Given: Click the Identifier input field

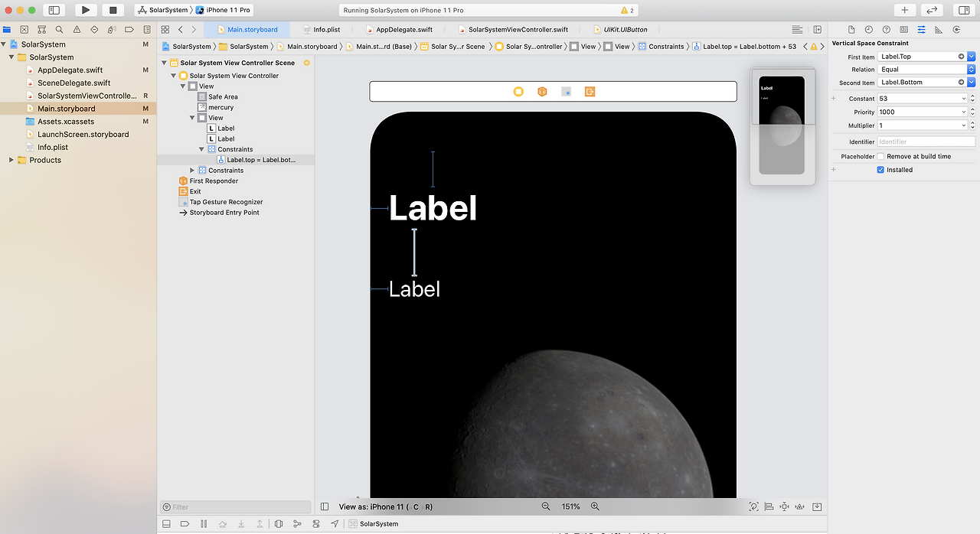Looking at the screenshot, I should 926,142.
